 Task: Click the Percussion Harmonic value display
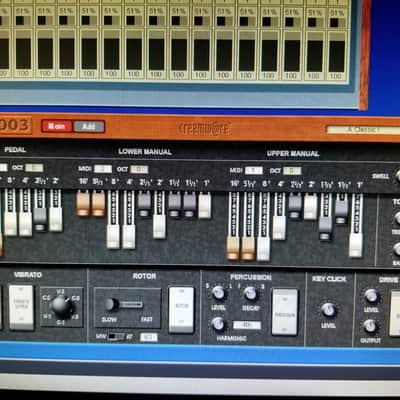coord(247,325)
